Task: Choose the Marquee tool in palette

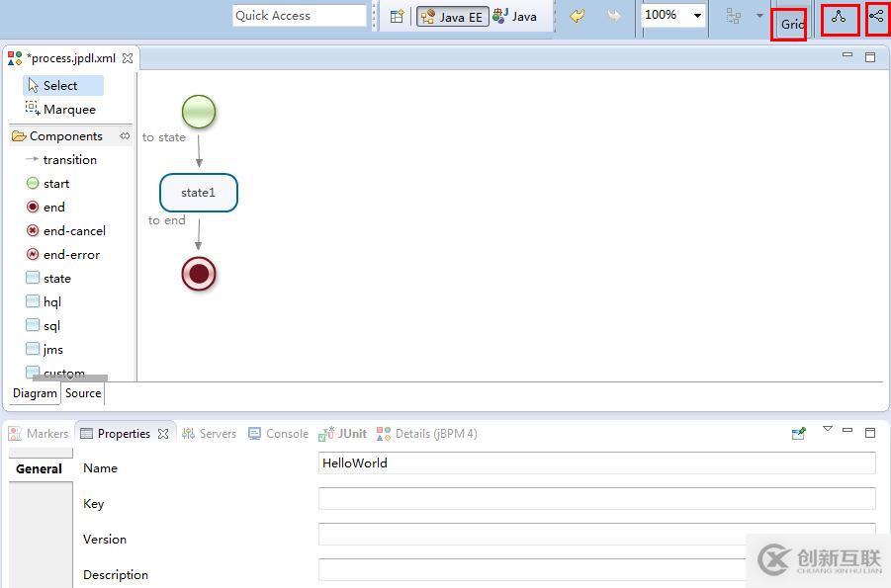Action: point(61,109)
